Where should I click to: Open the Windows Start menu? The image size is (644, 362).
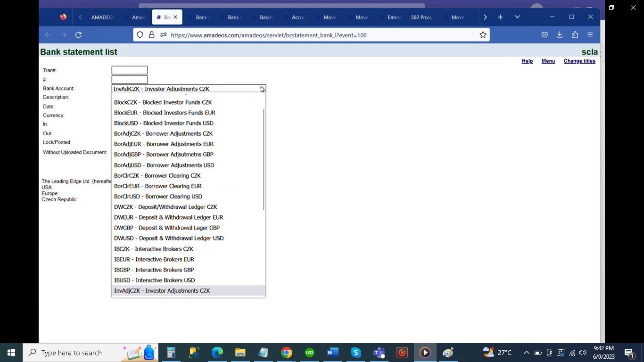(x=11, y=353)
